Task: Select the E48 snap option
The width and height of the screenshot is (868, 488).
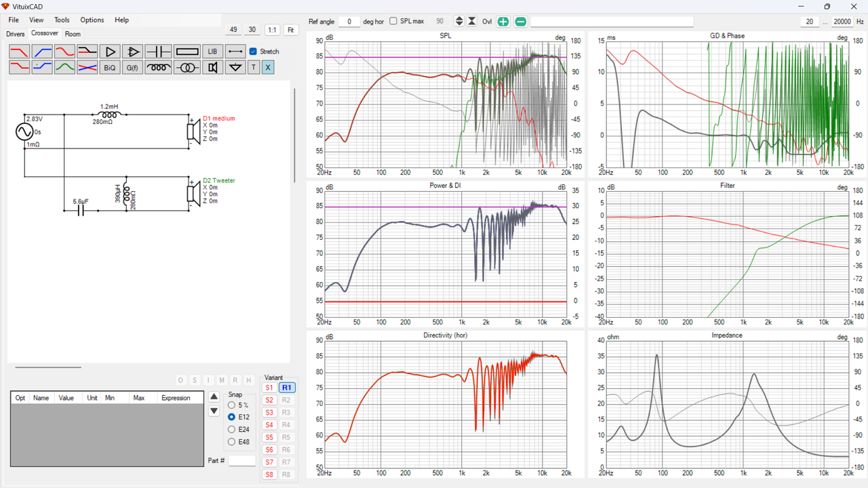Action: (232, 442)
